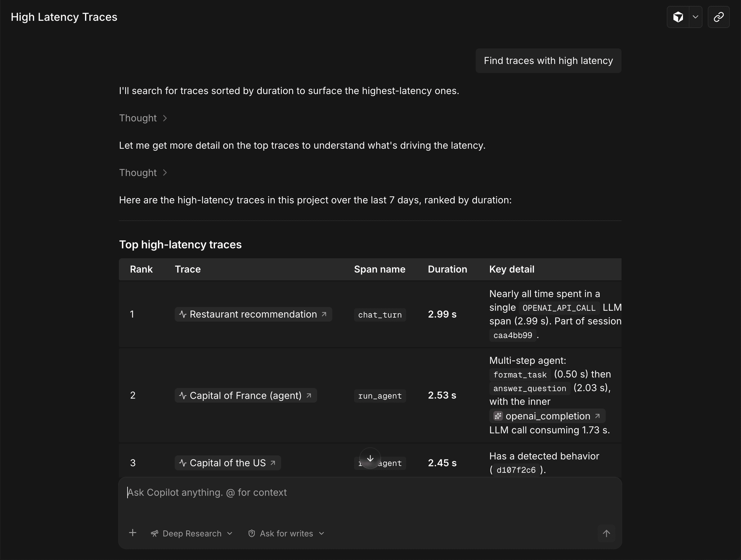
Task: Click the Find traces with high latency message
Action: (548, 61)
